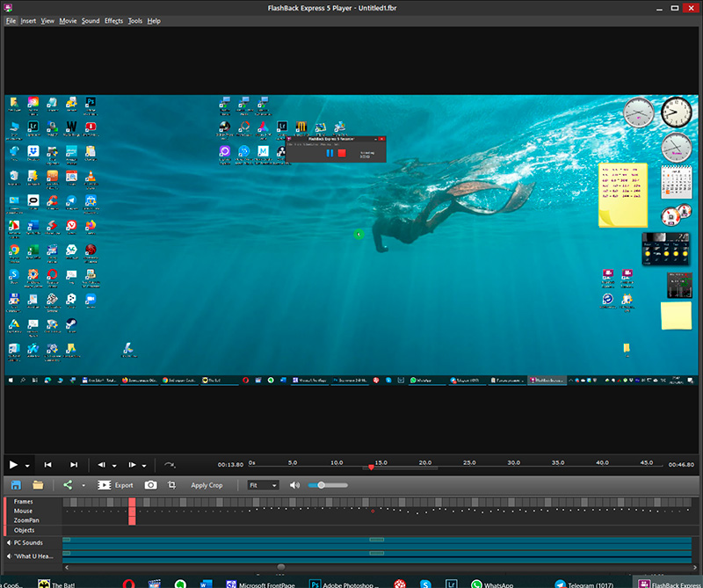Click the Save icon in toolbar
The width and height of the screenshot is (703, 588).
coord(16,485)
